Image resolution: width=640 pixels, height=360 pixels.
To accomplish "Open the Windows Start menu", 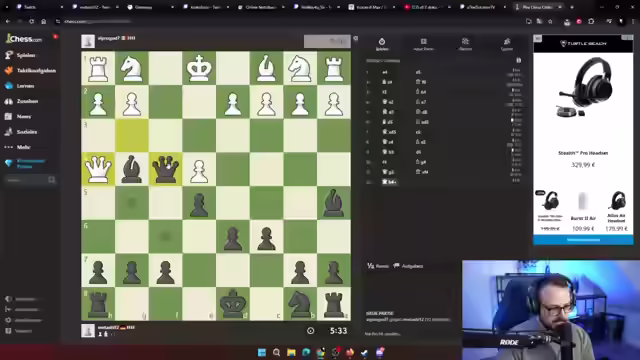I will coord(262,352).
